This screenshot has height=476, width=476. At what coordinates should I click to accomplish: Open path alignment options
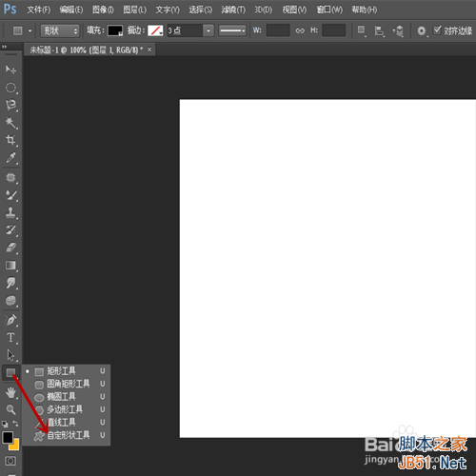(x=379, y=30)
